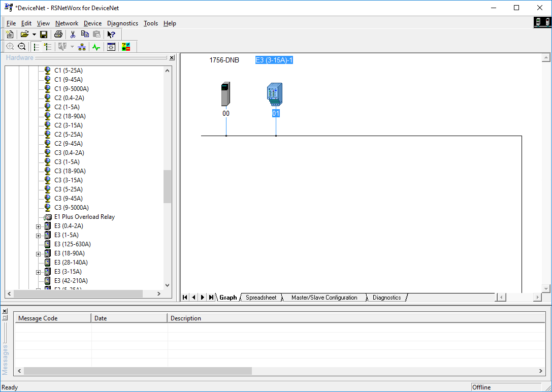Switch to the Master/Slave Configuration tab

(324, 298)
